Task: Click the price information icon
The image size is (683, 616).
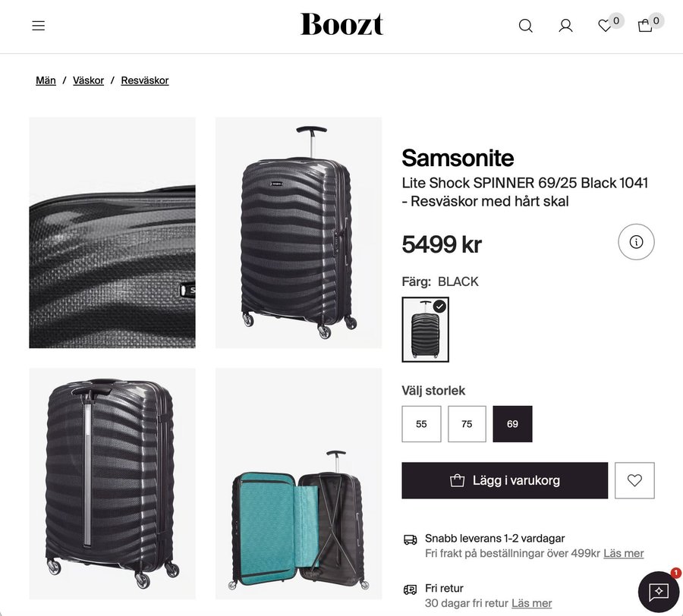Action: pos(636,242)
